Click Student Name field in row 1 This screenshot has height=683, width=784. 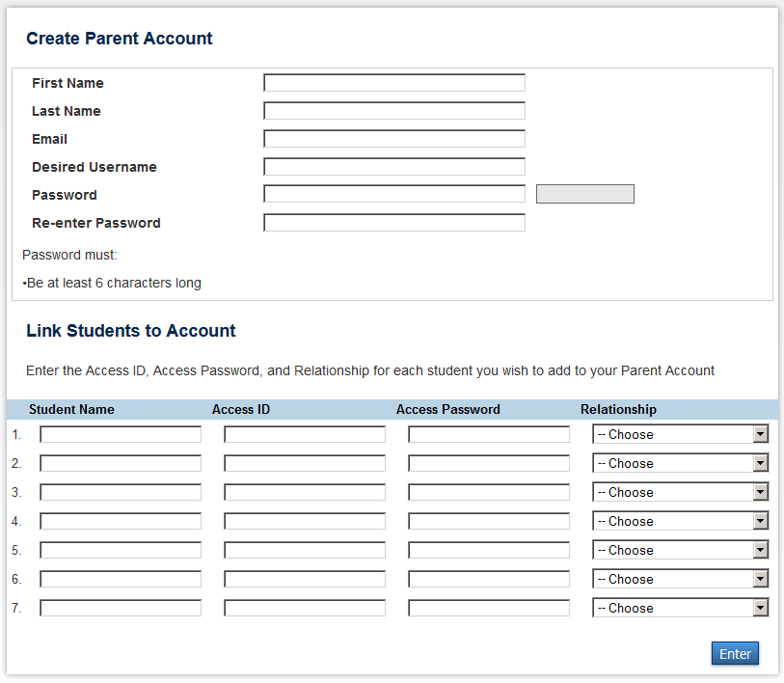pos(121,434)
